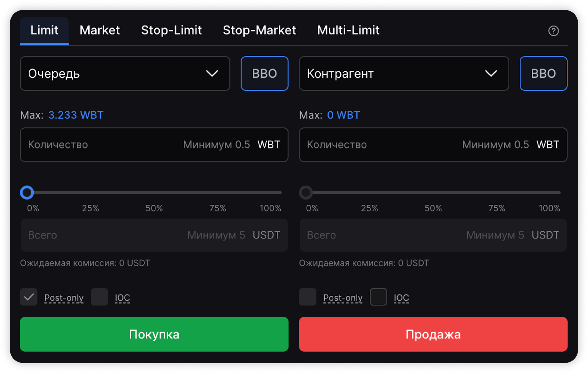
Task: Select the Stop-Market order tab
Action: pos(259,30)
